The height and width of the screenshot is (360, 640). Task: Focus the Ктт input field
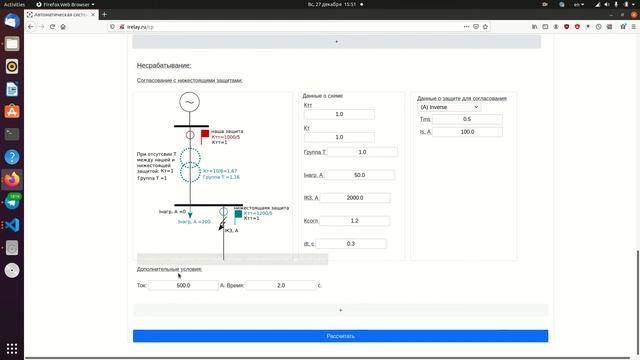(x=339, y=114)
